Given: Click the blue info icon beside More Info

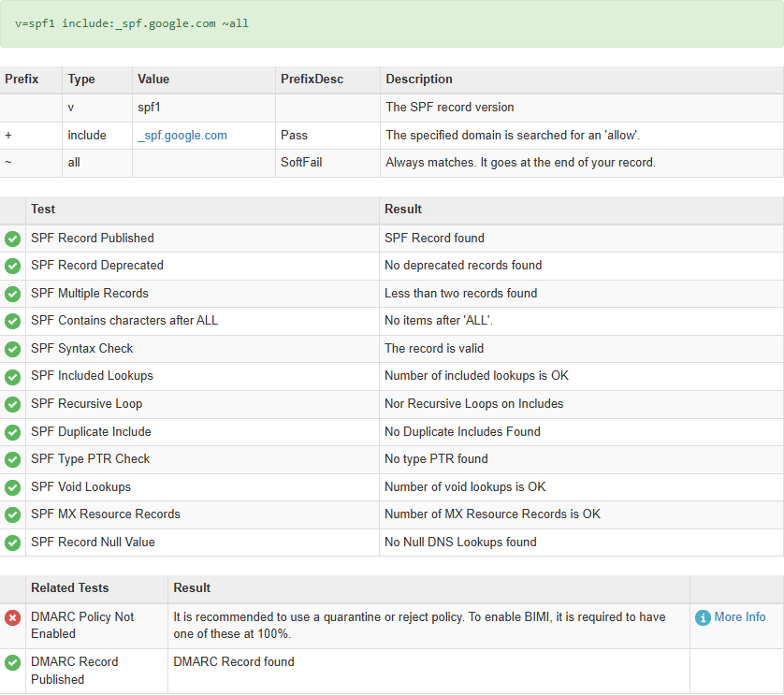Looking at the screenshot, I should pos(703,618).
